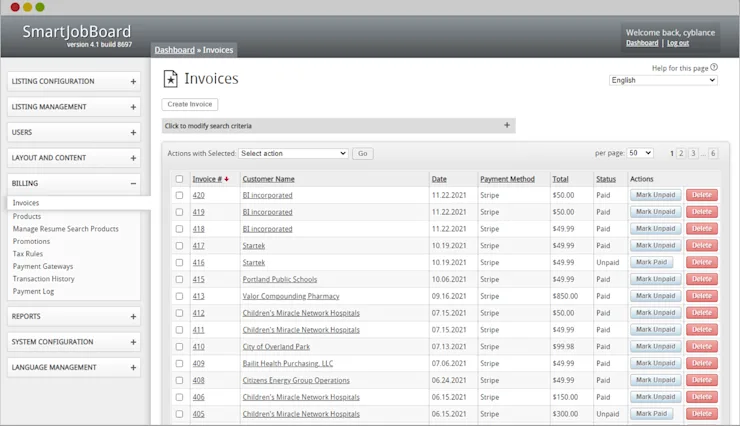Open the English language dropdown
This screenshot has height=426, width=740.
663,80
